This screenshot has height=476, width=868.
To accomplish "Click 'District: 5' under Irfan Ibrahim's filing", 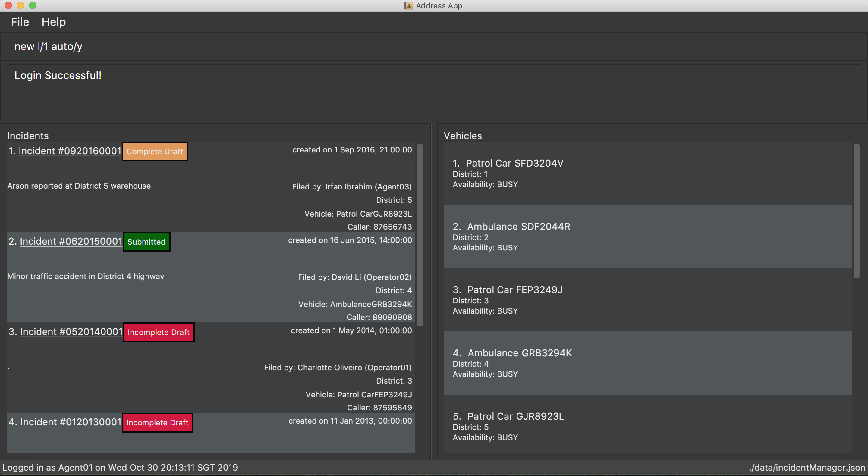I will coord(394,200).
